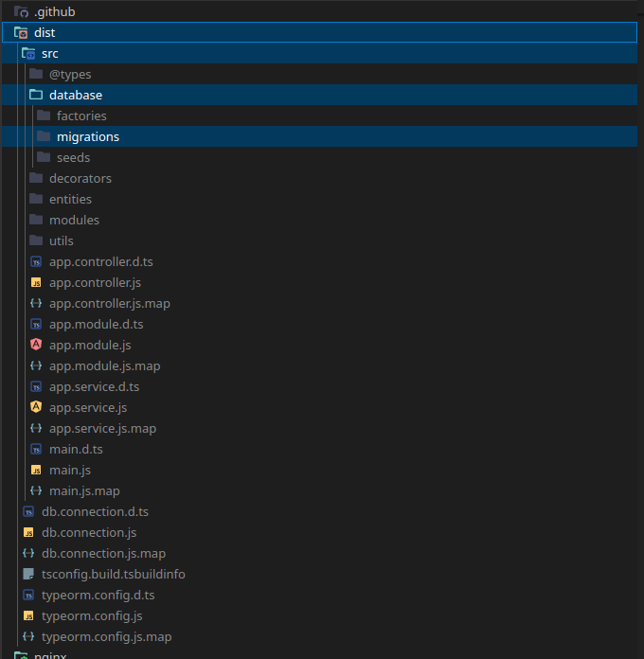Viewport: 644px width, 659px height.
Task: Open db.connection.js file
Action: point(319,532)
